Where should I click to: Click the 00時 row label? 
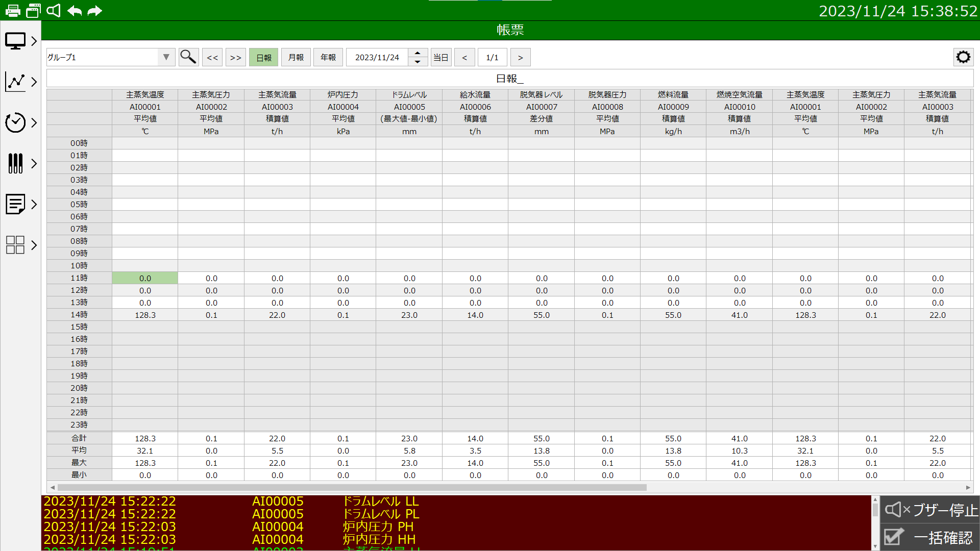(x=79, y=143)
